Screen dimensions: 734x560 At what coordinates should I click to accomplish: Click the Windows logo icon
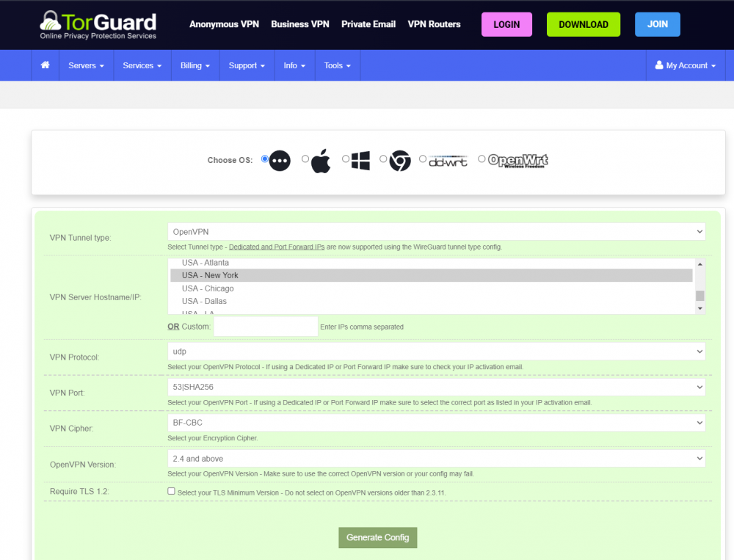pyautogui.click(x=360, y=161)
